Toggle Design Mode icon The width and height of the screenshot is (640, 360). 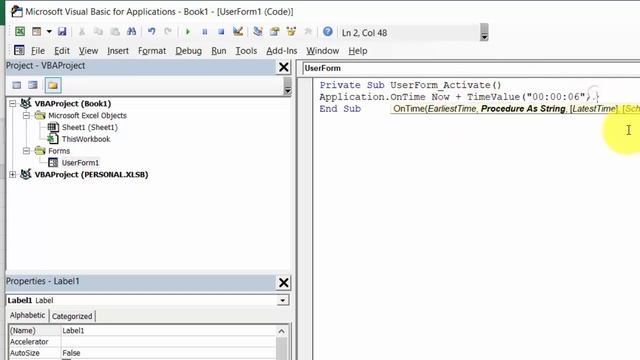click(238, 31)
